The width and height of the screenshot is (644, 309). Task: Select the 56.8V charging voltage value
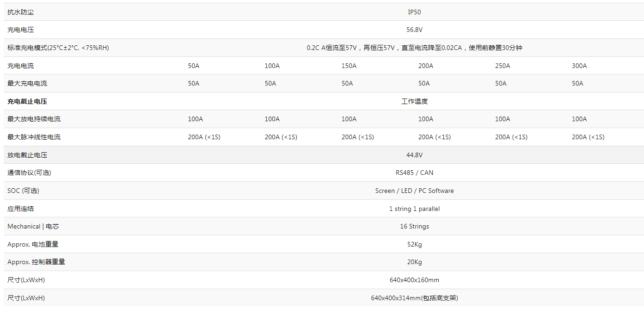pyautogui.click(x=414, y=30)
